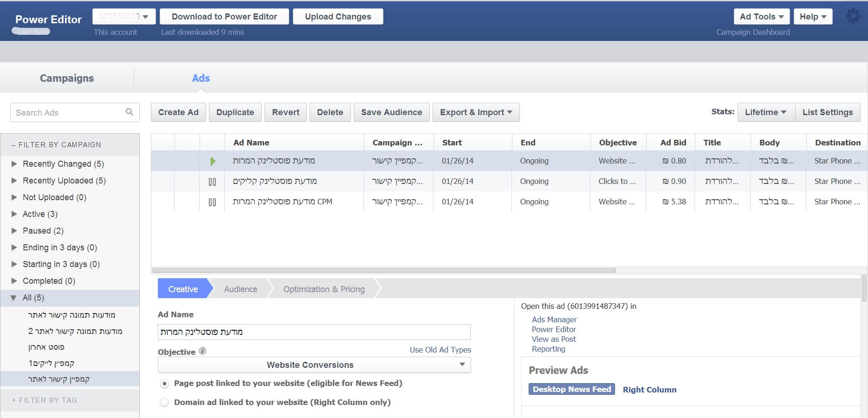Open the Ads Manager link
This screenshot has width=868, height=418.
click(x=554, y=320)
